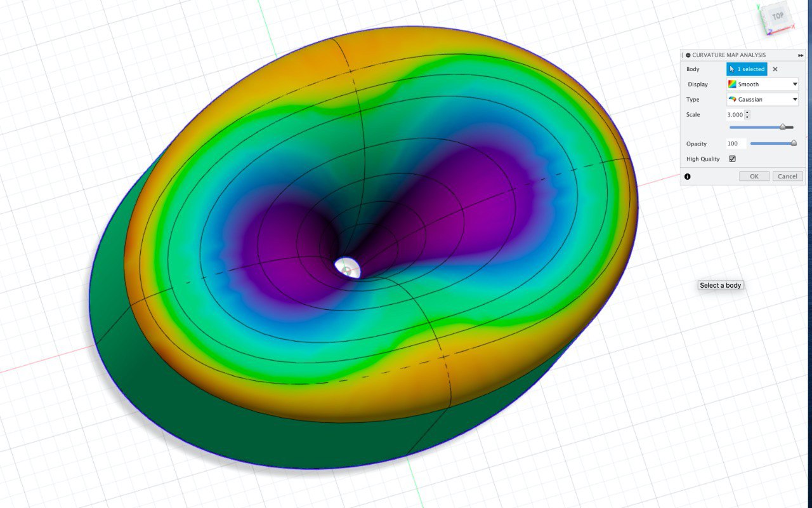
Task: Click the 'CURVATURE MAP ANALYSIS' dialog title
Action: coord(729,55)
